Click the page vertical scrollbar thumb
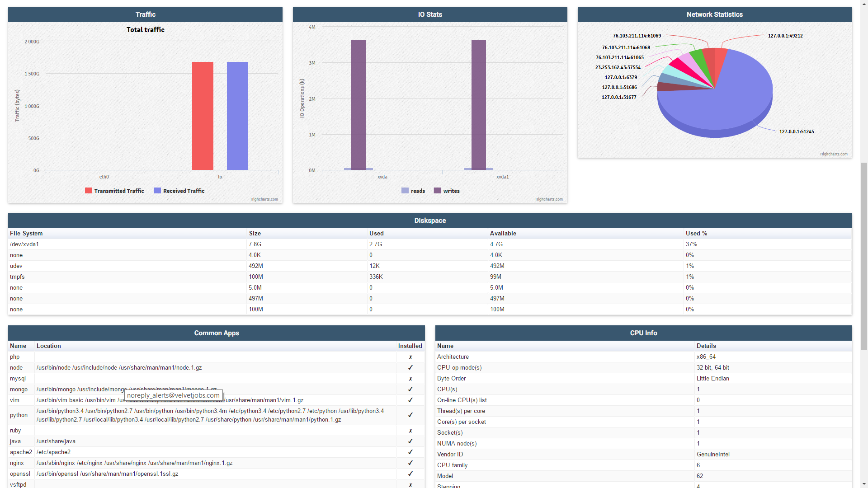 pos(864,255)
